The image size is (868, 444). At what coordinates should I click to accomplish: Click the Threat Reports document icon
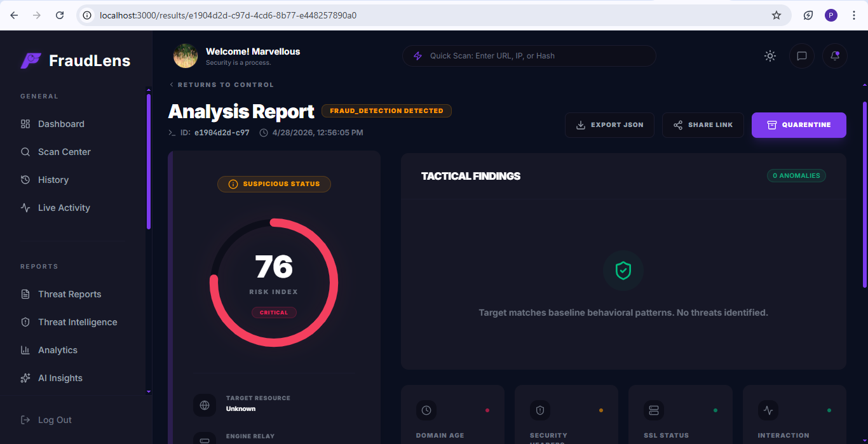tap(25, 294)
